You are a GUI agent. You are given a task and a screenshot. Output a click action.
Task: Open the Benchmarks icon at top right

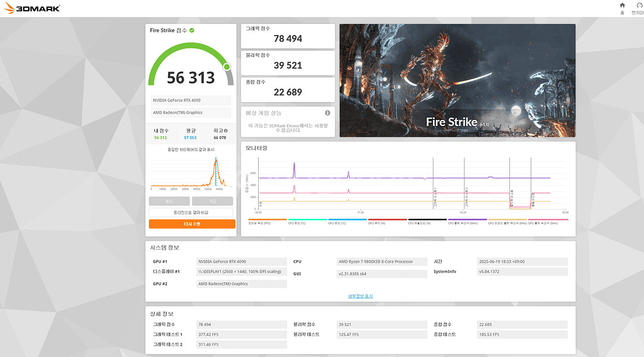tap(639, 5)
